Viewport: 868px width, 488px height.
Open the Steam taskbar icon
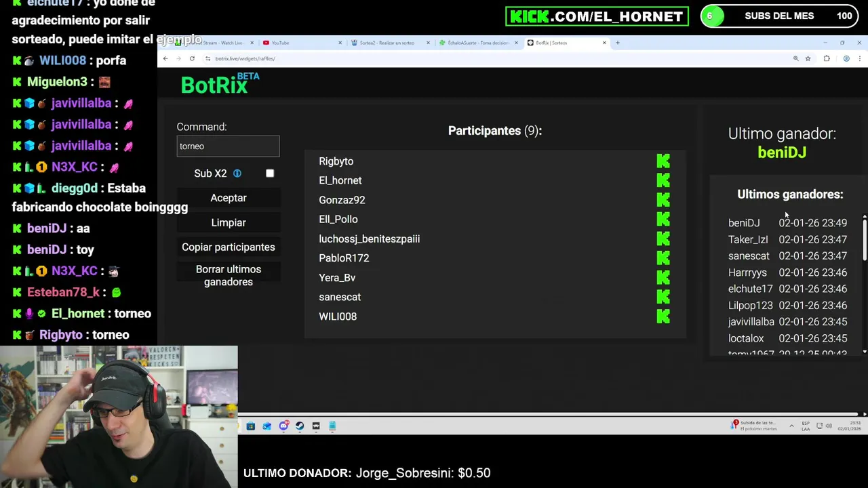point(300,426)
